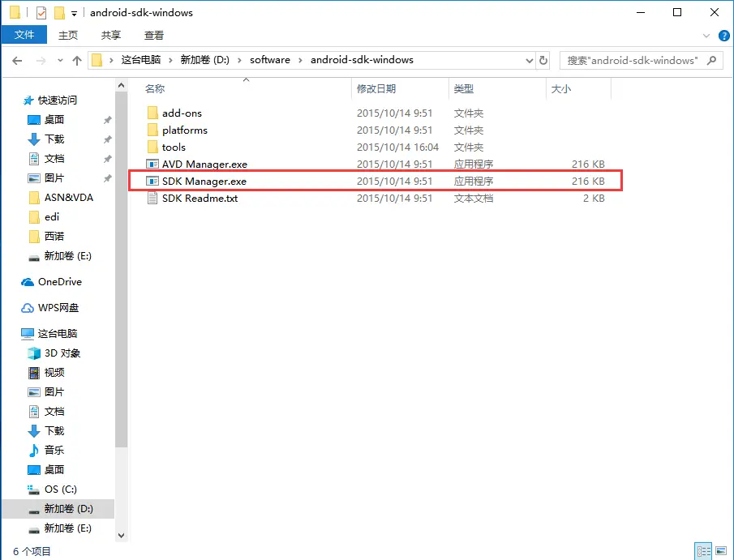Select the add-ons folder icon

[152, 113]
